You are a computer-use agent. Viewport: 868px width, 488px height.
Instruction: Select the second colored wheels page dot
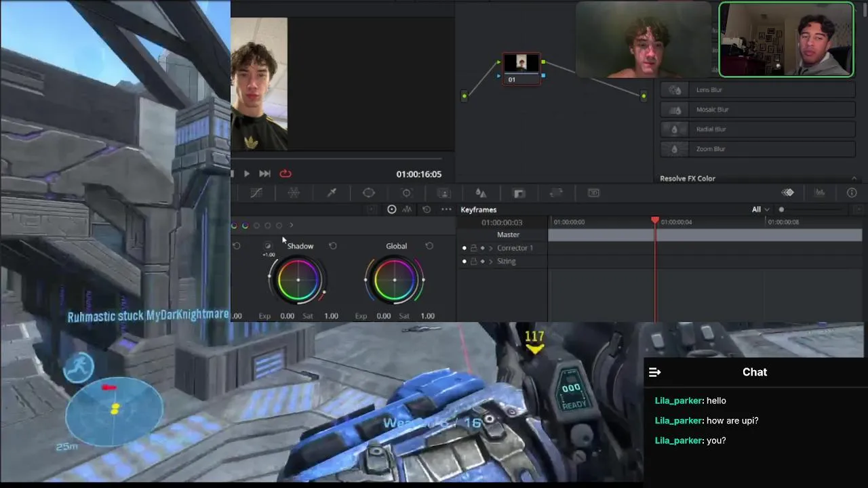[x=245, y=226]
